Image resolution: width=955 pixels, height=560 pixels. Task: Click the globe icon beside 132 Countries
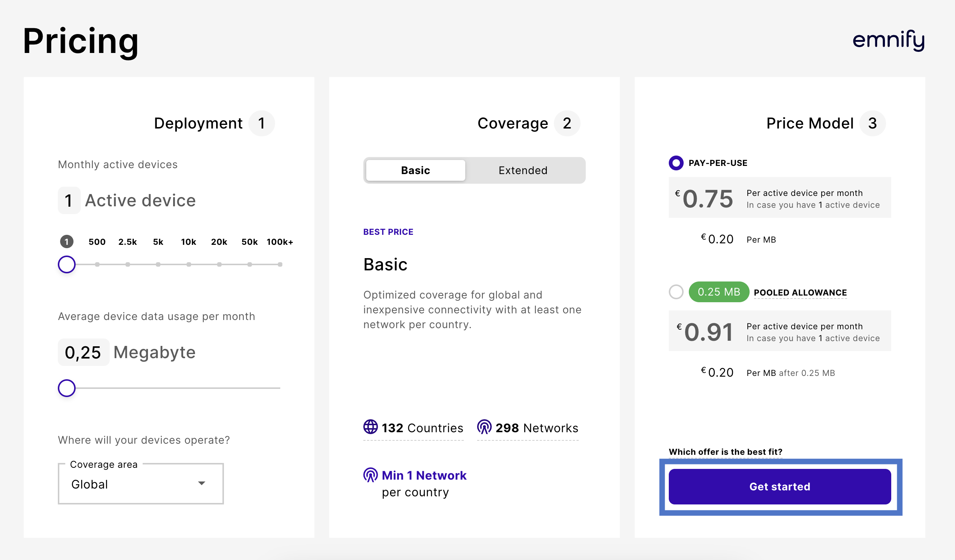click(x=370, y=427)
